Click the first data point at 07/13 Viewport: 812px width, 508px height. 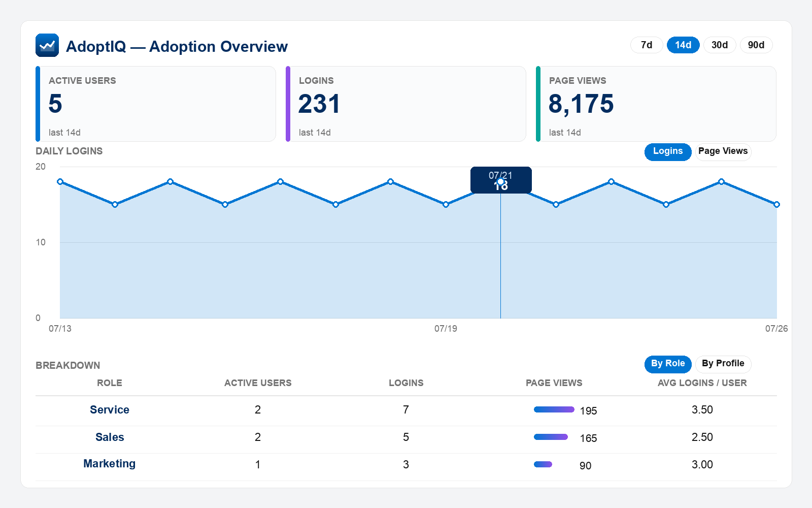(x=60, y=182)
